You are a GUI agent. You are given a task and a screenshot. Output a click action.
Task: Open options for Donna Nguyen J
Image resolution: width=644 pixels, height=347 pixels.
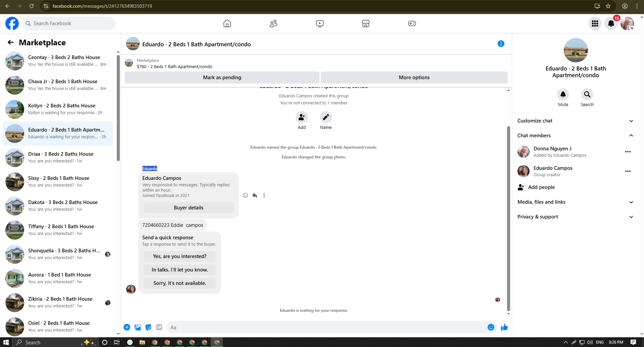pos(628,152)
